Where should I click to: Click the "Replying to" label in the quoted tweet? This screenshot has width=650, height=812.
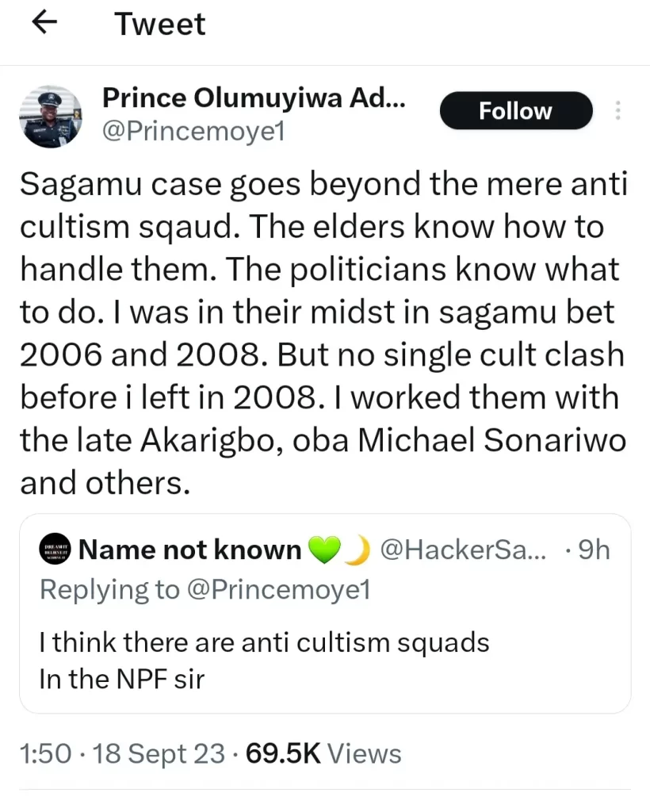109,590
